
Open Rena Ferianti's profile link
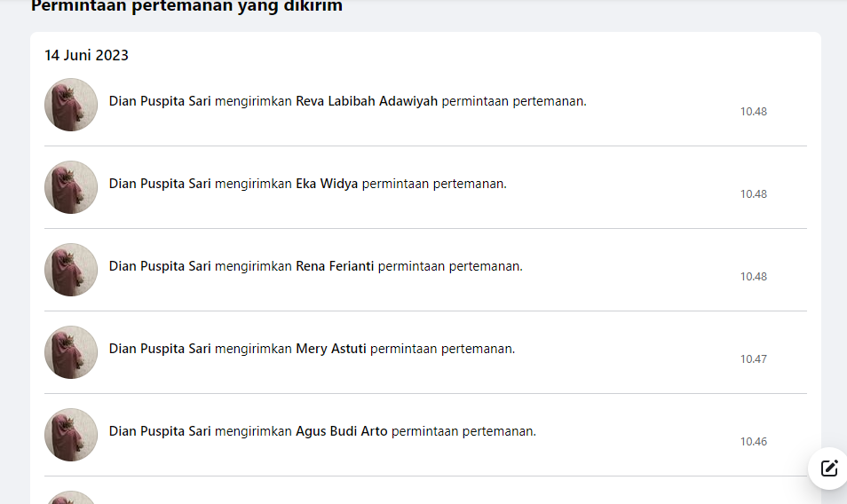click(335, 266)
